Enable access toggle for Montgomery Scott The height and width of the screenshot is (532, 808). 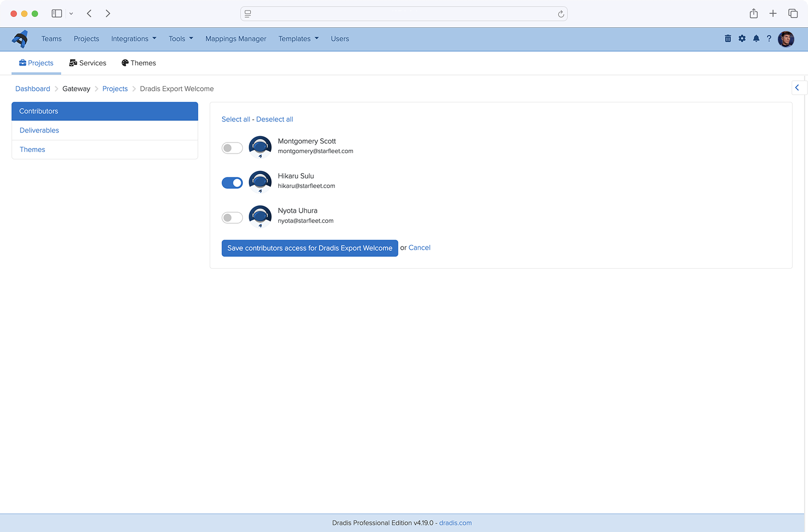pyautogui.click(x=232, y=148)
